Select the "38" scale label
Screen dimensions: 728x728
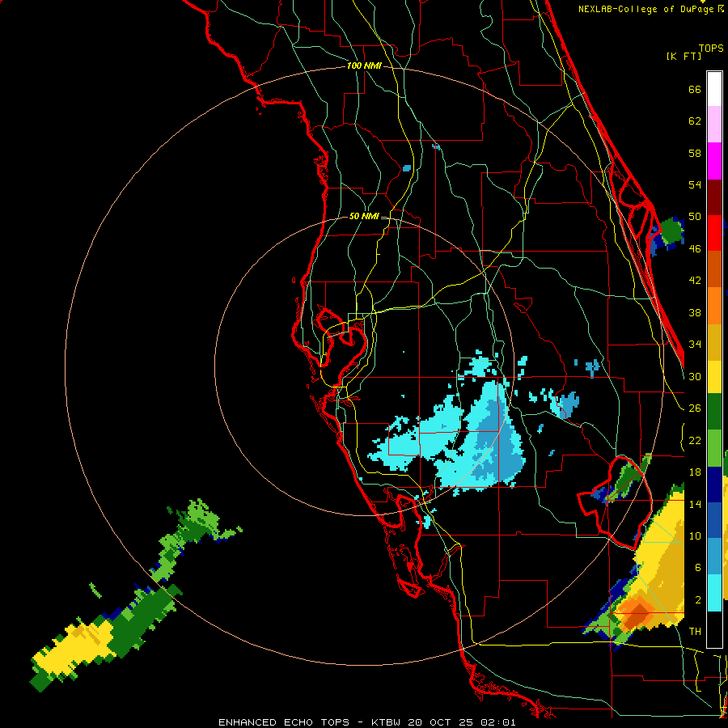(695, 312)
